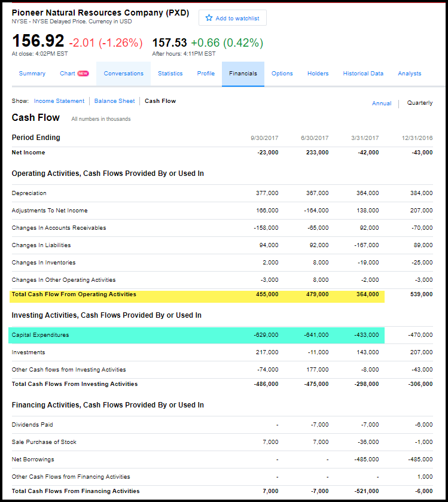This screenshot has height=502, width=448.
Task: Switch to the Analysts tab
Action: click(409, 74)
